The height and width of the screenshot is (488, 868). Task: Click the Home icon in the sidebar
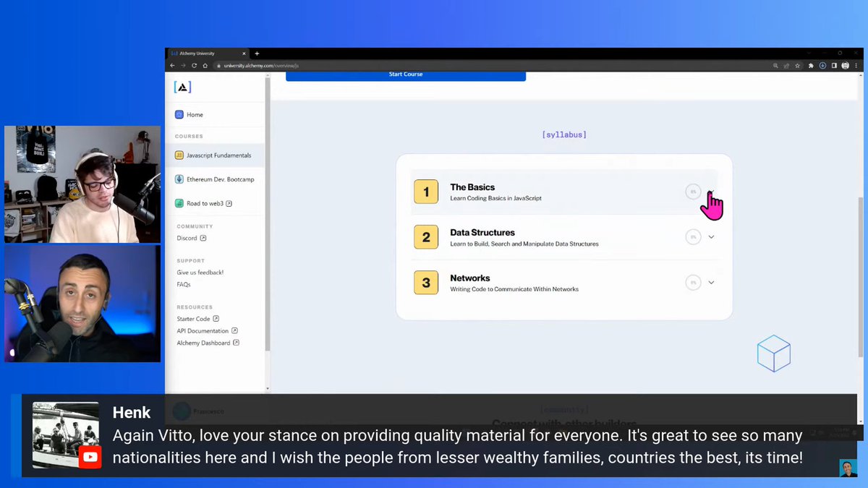(x=179, y=114)
